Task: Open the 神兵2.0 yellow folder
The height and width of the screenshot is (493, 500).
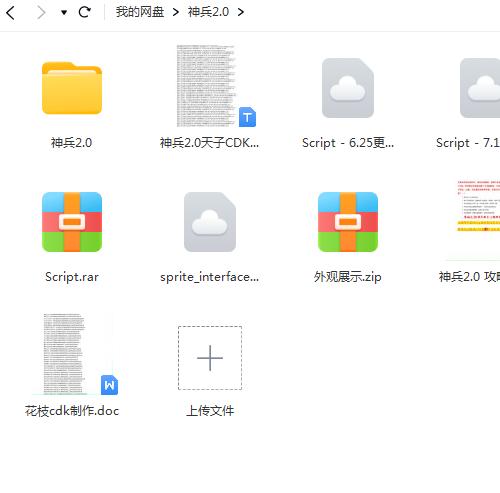Action: point(72,88)
